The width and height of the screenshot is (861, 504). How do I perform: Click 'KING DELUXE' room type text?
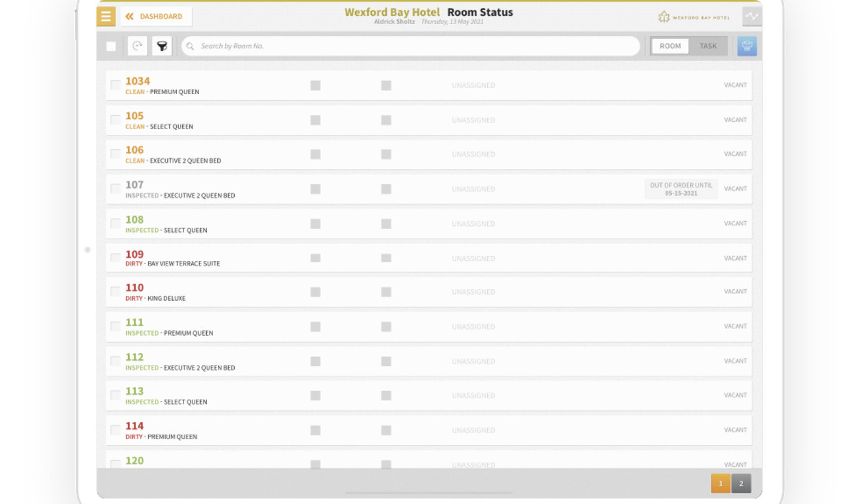(x=166, y=299)
